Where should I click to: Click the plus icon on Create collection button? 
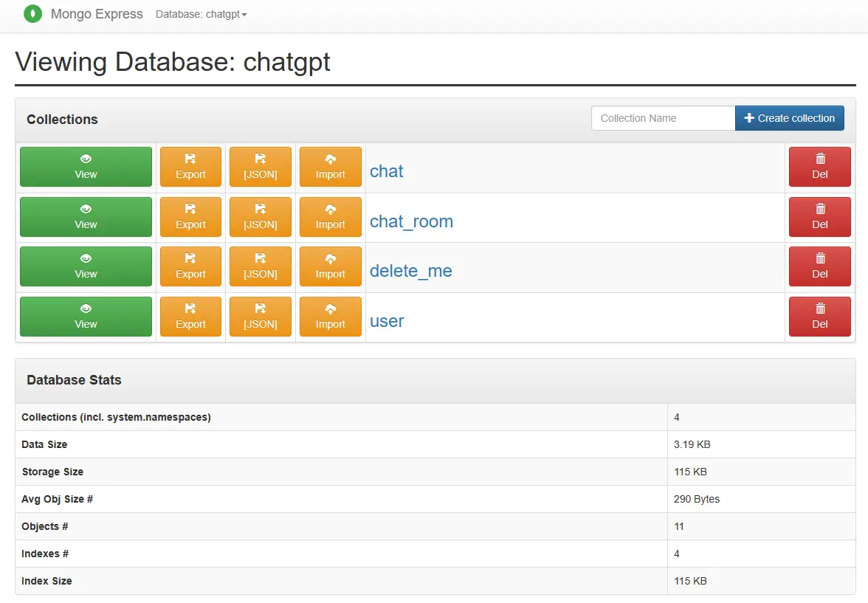tap(748, 117)
